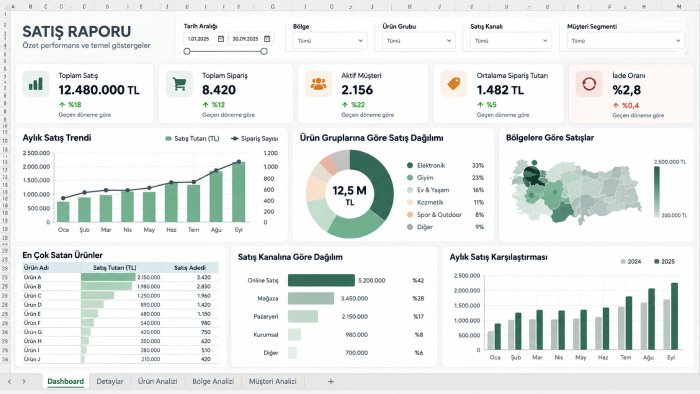
Task: Select the Kozmetik legend item
Action: [425, 202]
